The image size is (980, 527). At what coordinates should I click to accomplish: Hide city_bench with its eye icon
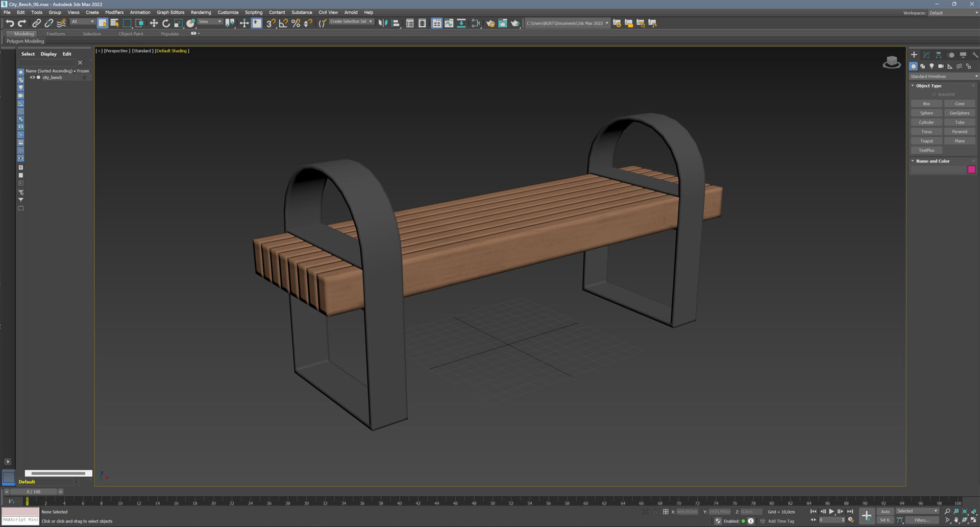coord(32,78)
